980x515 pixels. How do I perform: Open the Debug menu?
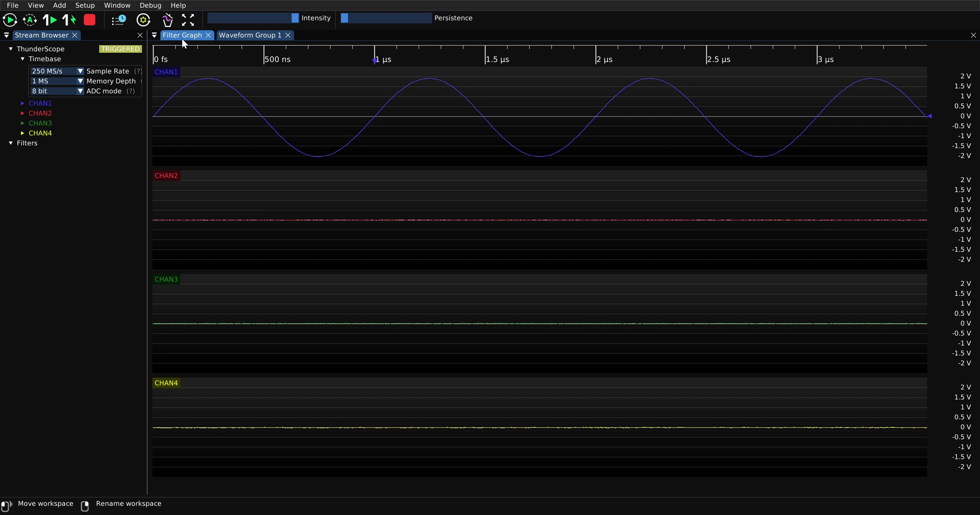click(x=150, y=5)
